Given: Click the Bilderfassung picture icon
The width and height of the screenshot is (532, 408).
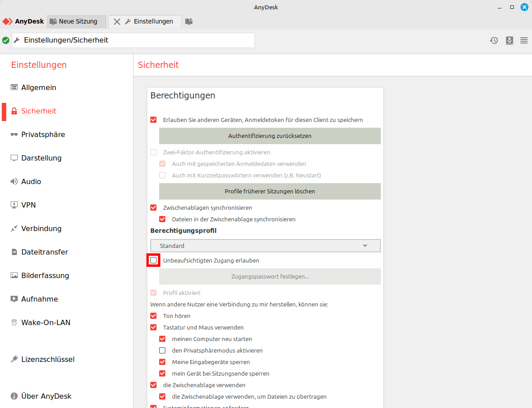Looking at the screenshot, I should point(14,275).
